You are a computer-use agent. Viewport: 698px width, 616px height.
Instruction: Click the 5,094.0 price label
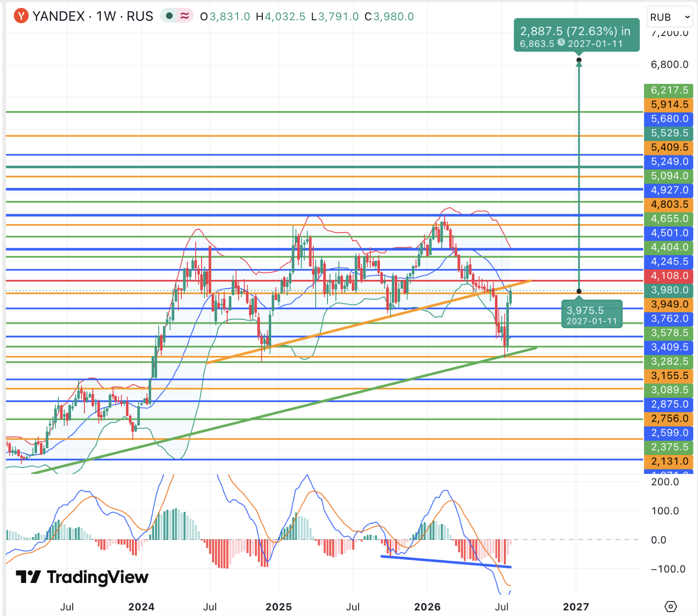(x=669, y=176)
